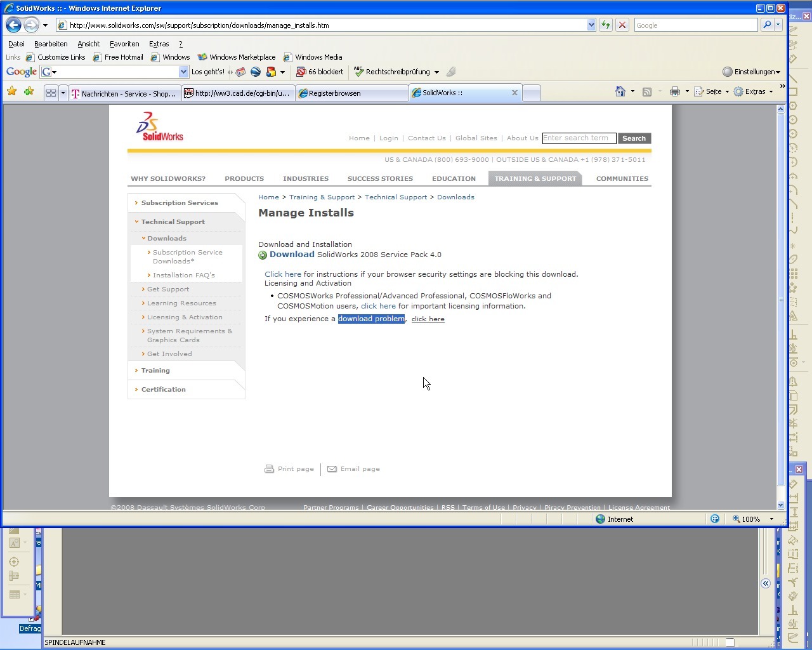Click the browser Forward arrow button

click(31, 25)
